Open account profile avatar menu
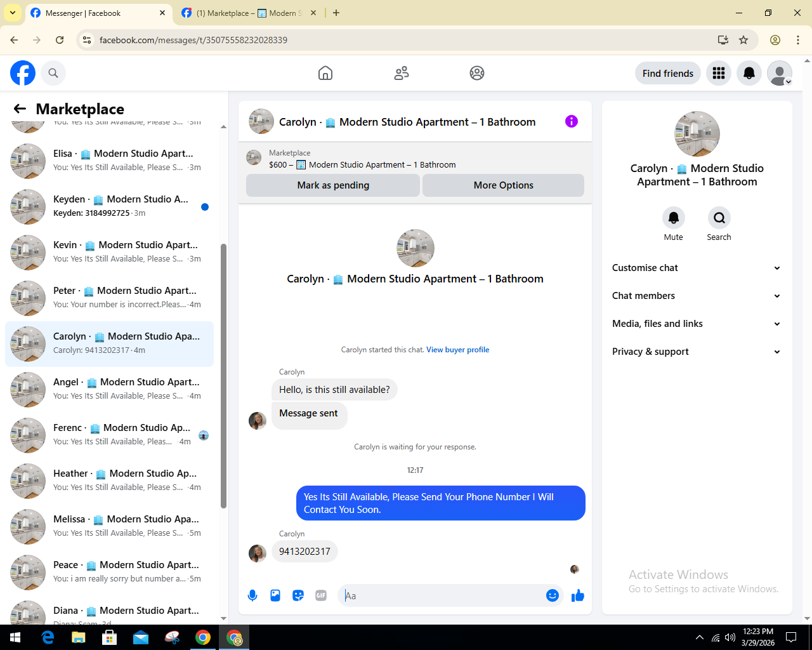The width and height of the screenshot is (812, 650). pyautogui.click(x=780, y=73)
